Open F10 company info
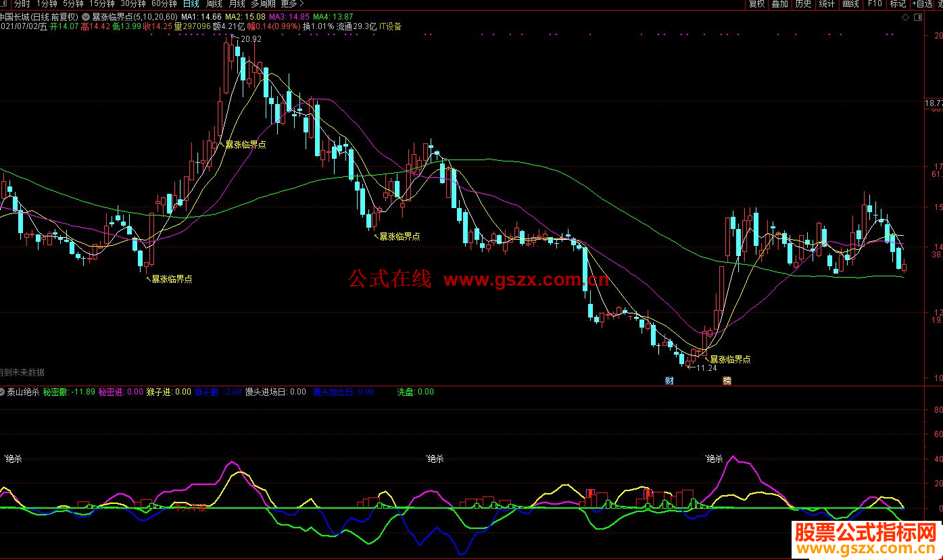This screenshot has width=943, height=560. coord(875,4)
